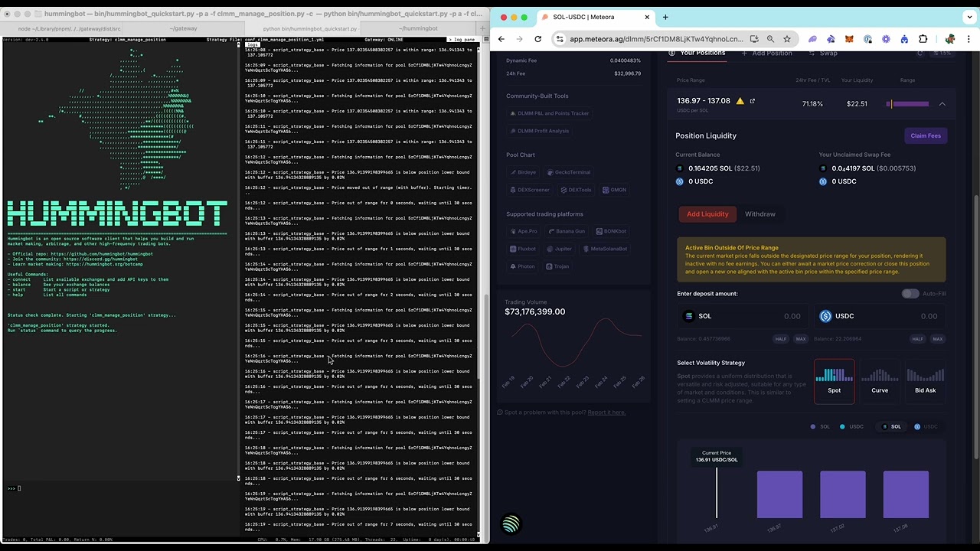The image size is (980, 551).
Task: Switch chart price display to USDC
Action: [x=926, y=426]
